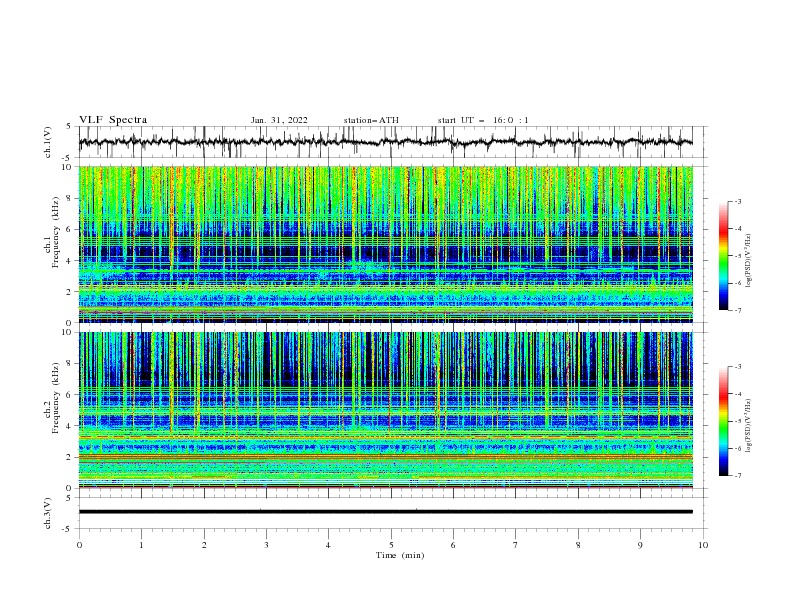Image resolution: width=792 pixels, height=612 pixels.
Task: Click the time axis tick label '7'
Action: point(516,545)
